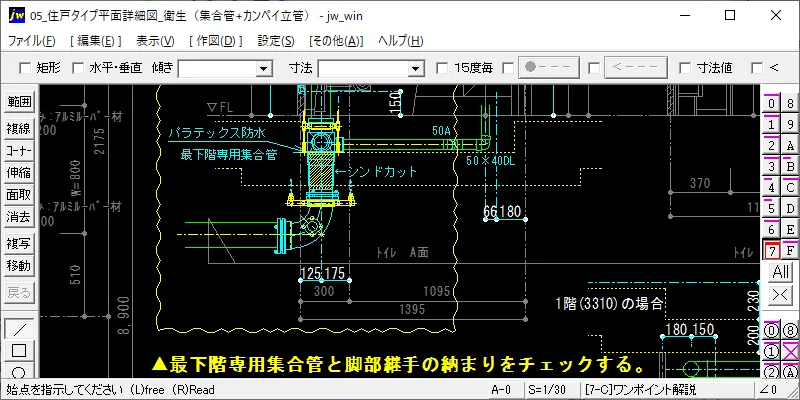The height and width of the screenshot is (400, 800).
Task: Select the 面取 (chamfer) tool
Action: pyautogui.click(x=19, y=195)
